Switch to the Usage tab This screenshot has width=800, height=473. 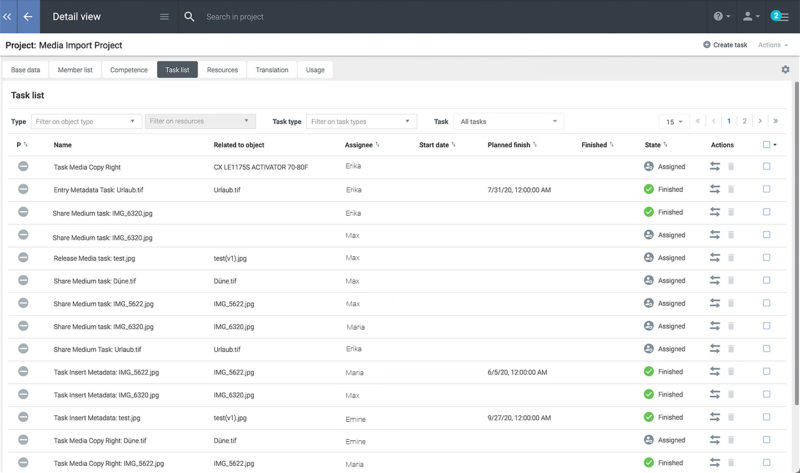315,70
